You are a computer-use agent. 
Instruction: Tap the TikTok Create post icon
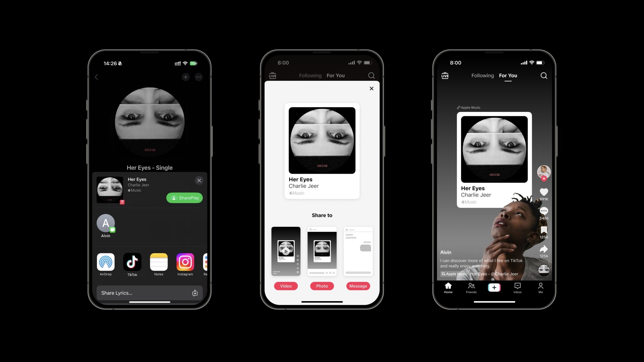494,288
